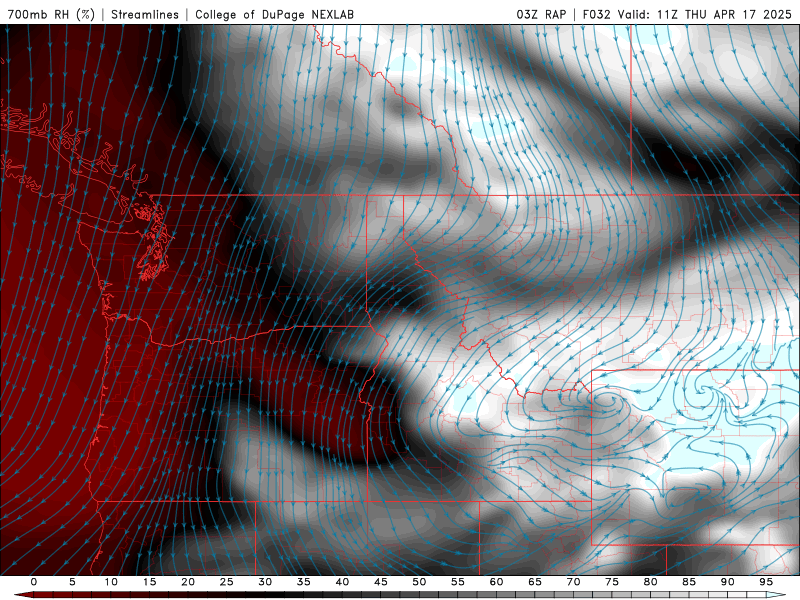The width and height of the screenshot is (800, 600).
Task: Click the colorbar value '30' label
Action: (x=265, y=582)
